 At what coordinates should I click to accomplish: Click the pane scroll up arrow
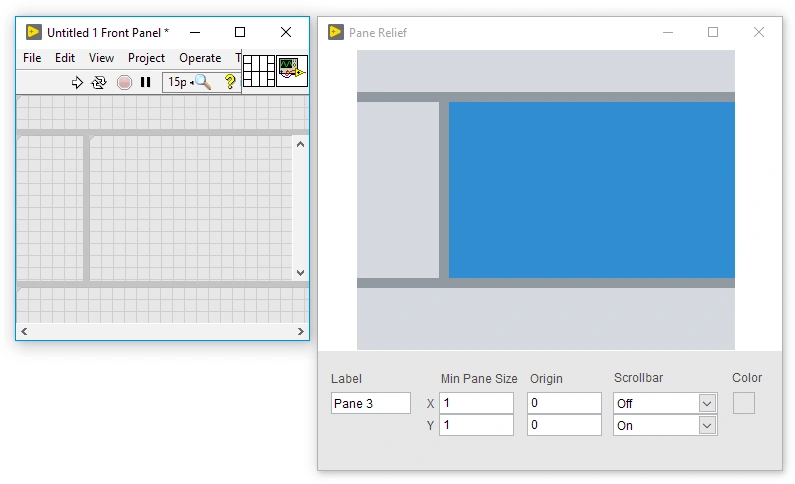(300, 144)
